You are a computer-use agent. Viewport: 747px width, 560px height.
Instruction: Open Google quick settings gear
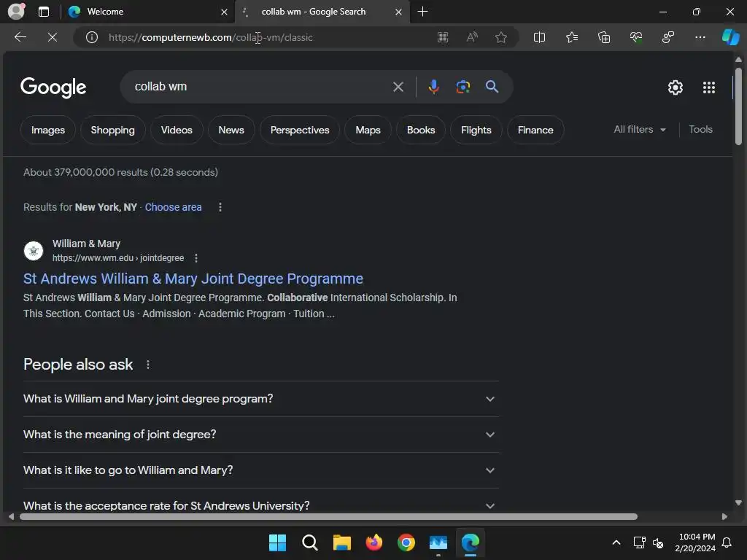click(675, 87)
